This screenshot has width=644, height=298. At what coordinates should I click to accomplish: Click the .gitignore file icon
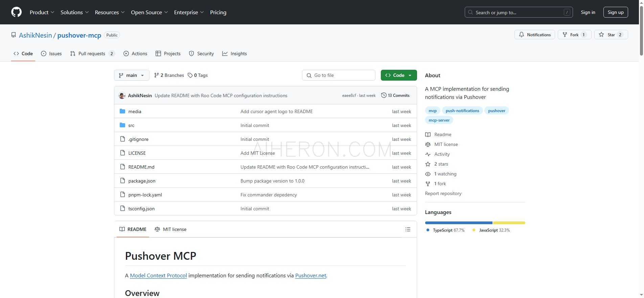(x=122, y=139)
